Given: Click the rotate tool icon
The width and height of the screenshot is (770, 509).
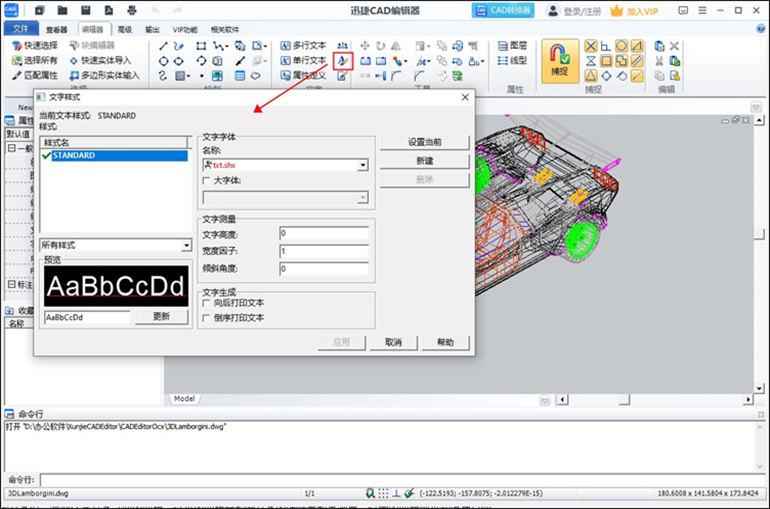Looking at the screenshot, I should coord(381,46).
